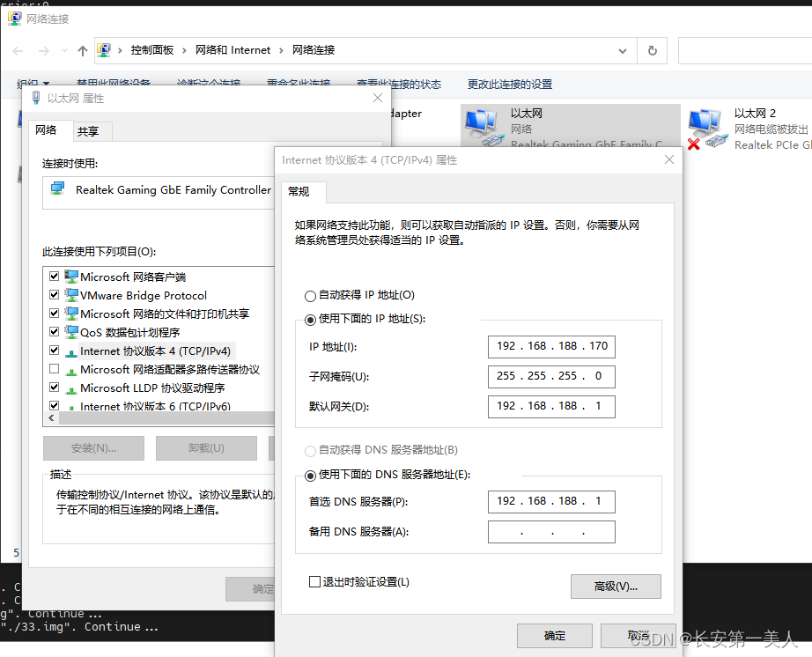Click the 多路传送器协议 item icon
The height and width of the screenshot is (657, 812).
(x=71, y=371)
